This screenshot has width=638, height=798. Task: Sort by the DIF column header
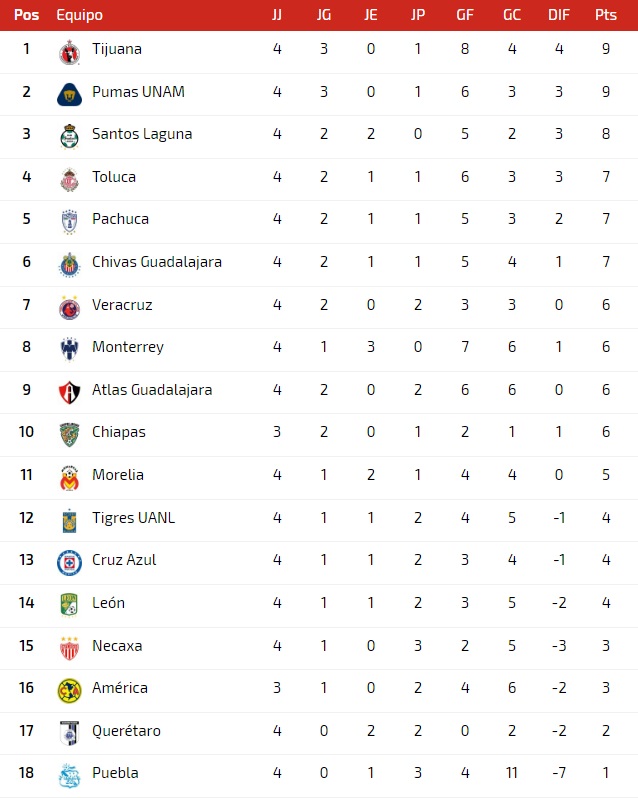click(x=559, y=15)
